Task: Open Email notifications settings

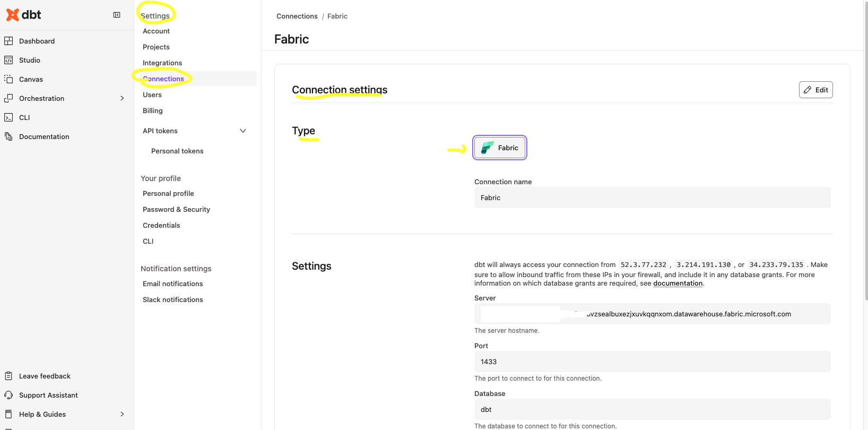Action: 173,283
